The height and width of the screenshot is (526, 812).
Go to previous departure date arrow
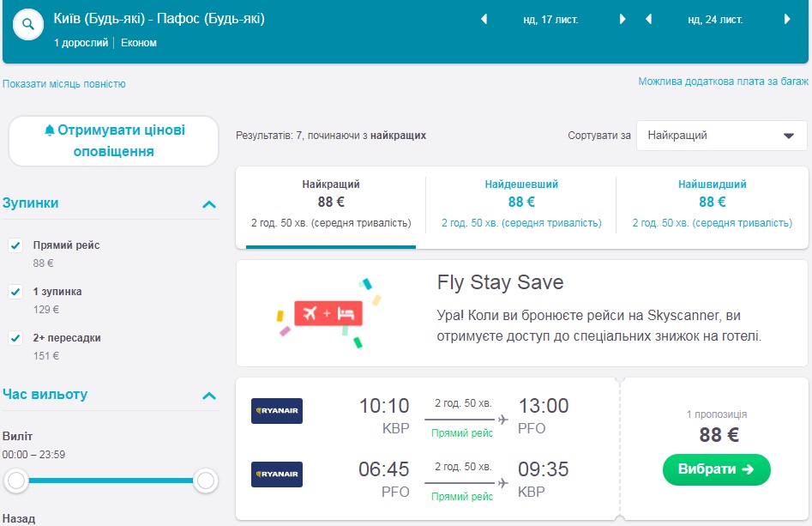coord(484,19)
